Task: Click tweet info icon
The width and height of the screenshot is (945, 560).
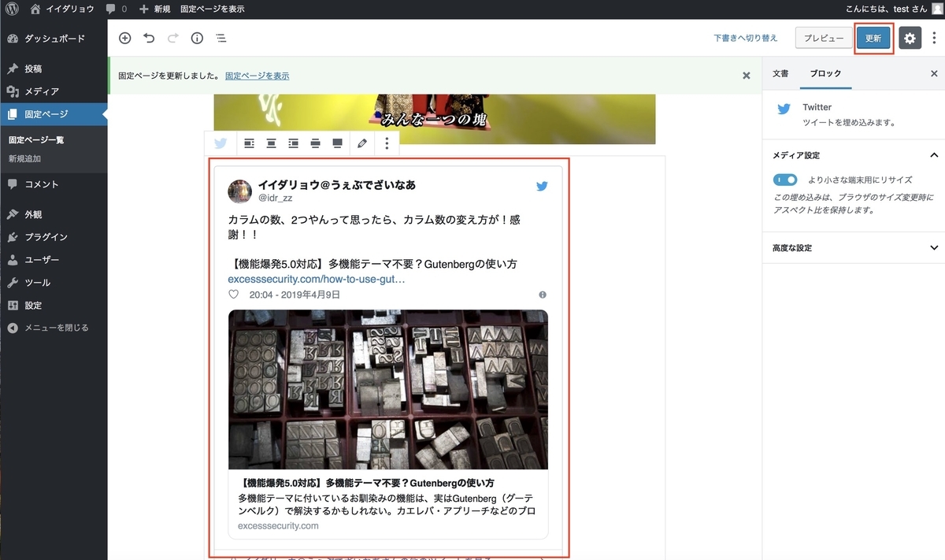Action: click(543, 295)
